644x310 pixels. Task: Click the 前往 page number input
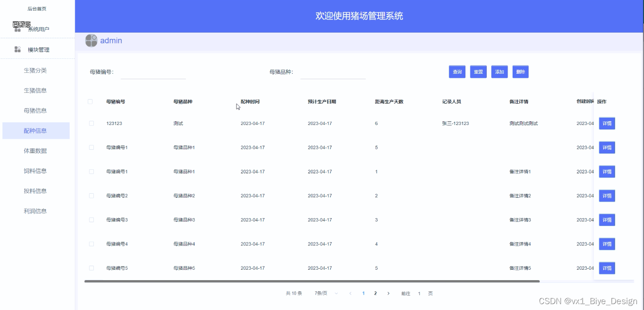419,293
